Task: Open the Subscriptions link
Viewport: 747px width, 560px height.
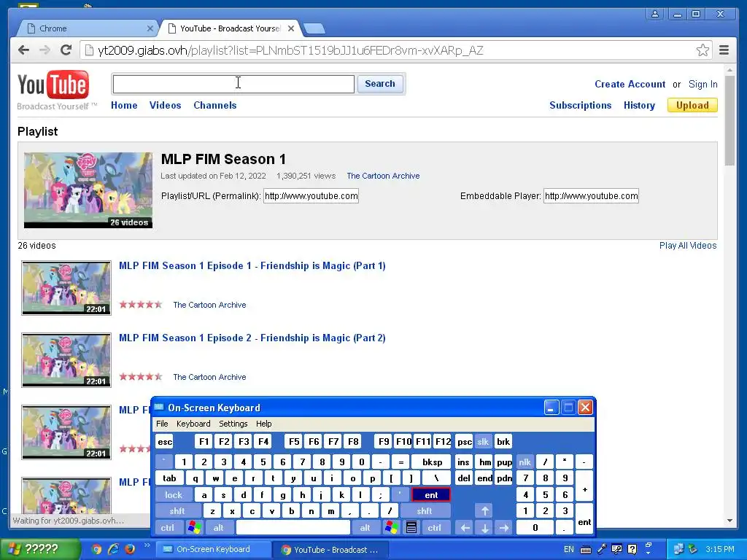Action: [x=580, y=105]
